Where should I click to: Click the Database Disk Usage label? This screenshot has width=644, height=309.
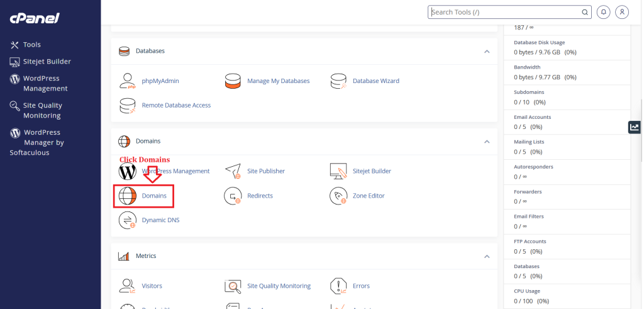(x=540, y=42)
